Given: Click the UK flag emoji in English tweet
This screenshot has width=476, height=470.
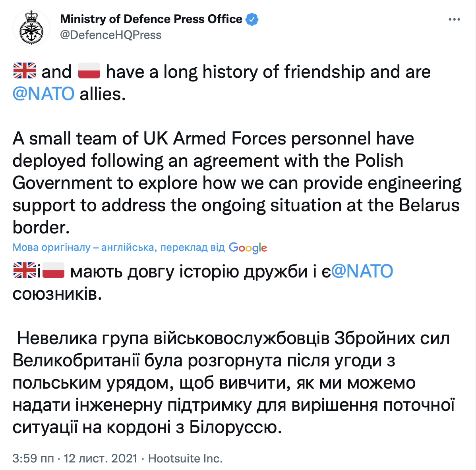Looking at the screenshot, I should 25,71.
